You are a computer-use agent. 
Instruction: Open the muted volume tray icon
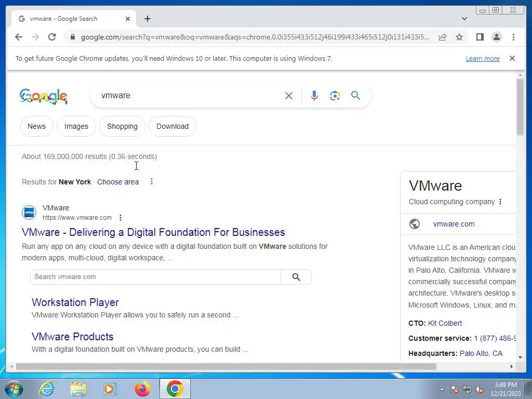tap(480, 389)
